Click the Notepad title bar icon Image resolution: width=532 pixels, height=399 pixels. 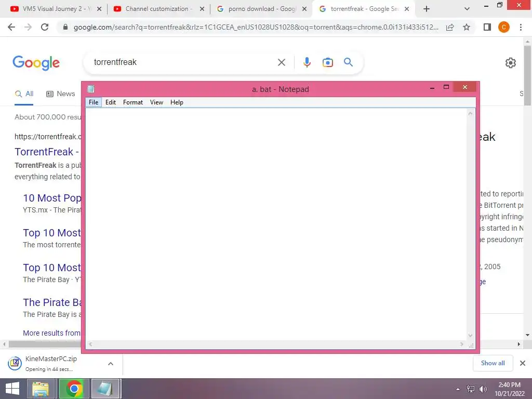[x=90, y=89]
